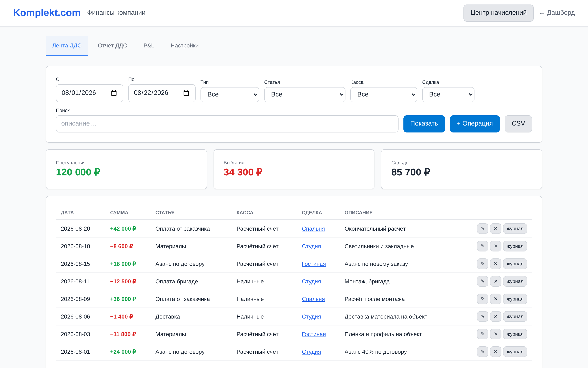
Task: Delete the Доставка материала на объект row
Action: 496,316
